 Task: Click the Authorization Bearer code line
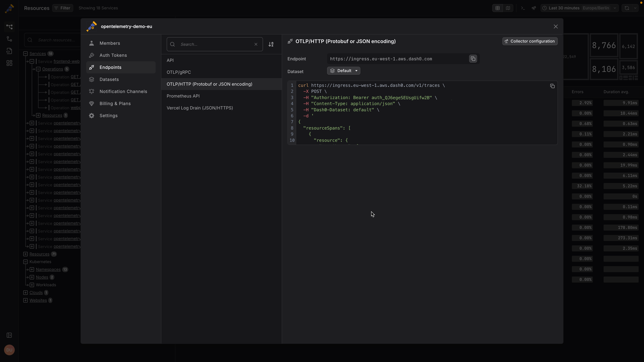pyautogui.click(x=370, y=98)
